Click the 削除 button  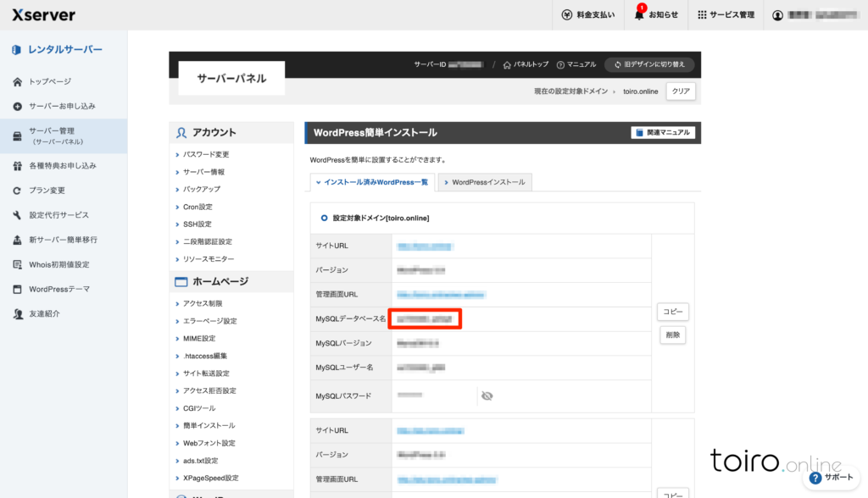(672, 335)
